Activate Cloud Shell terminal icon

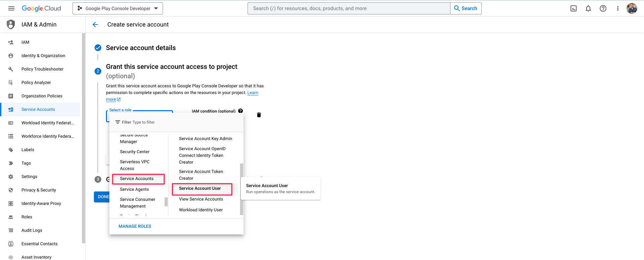(x=574, y=8)
